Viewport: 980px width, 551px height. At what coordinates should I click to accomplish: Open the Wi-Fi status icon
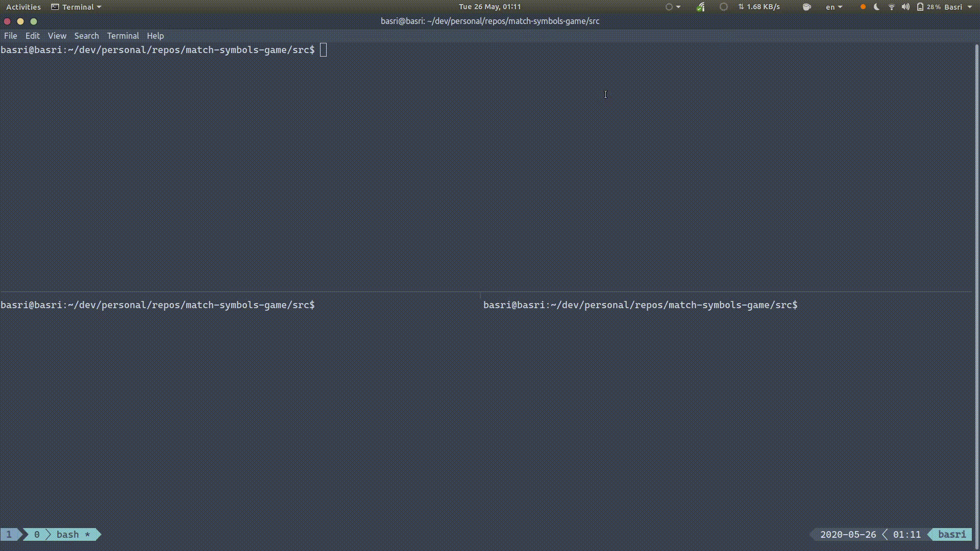coord(891,7)
